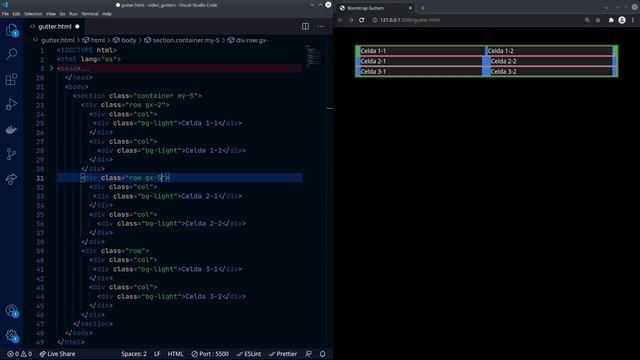Open the Search view in activity bar
The width and height of the screenshot is (640, 360).
coord(11,54)
